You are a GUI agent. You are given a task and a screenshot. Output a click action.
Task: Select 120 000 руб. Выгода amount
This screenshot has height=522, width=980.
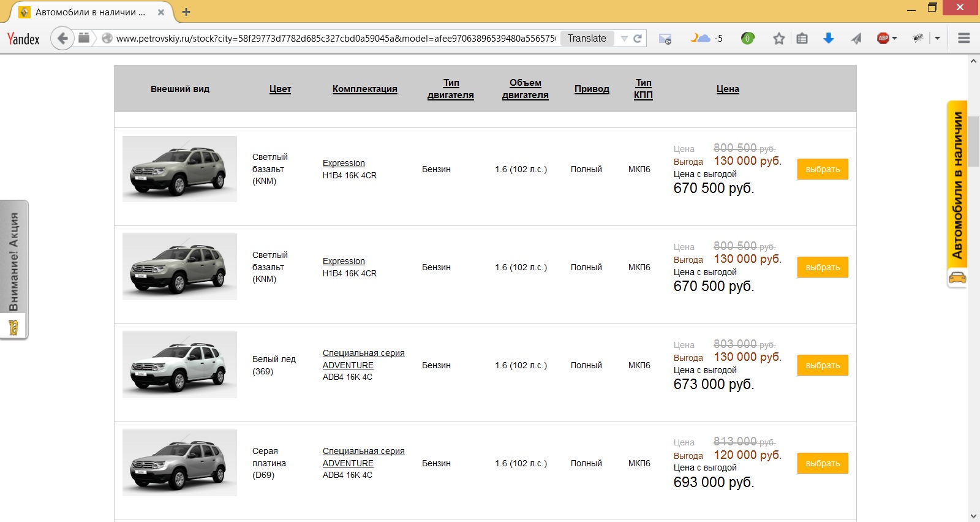pyautogui.click(x=748, y=455)
